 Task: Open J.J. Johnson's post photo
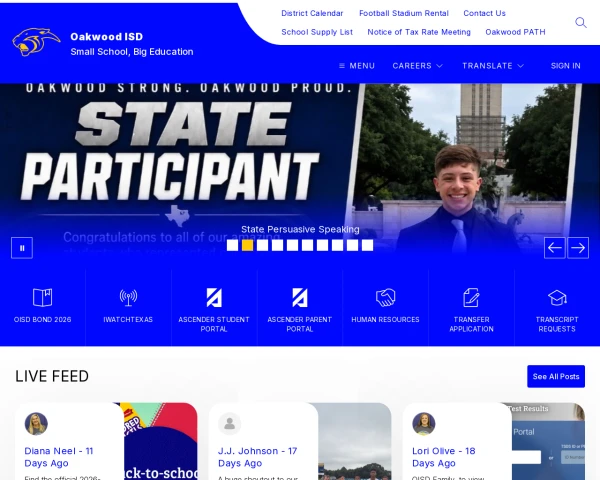pos(355,441)
